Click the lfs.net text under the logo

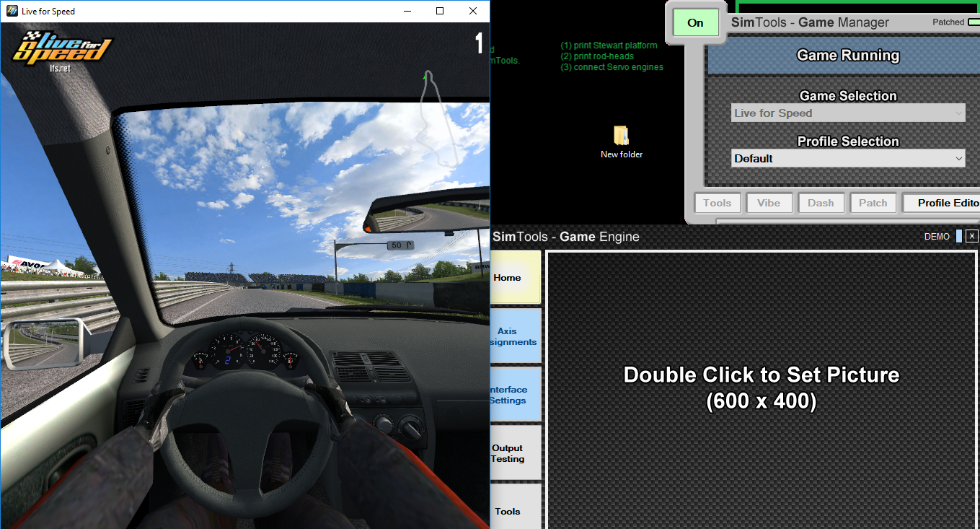[59, 68]
